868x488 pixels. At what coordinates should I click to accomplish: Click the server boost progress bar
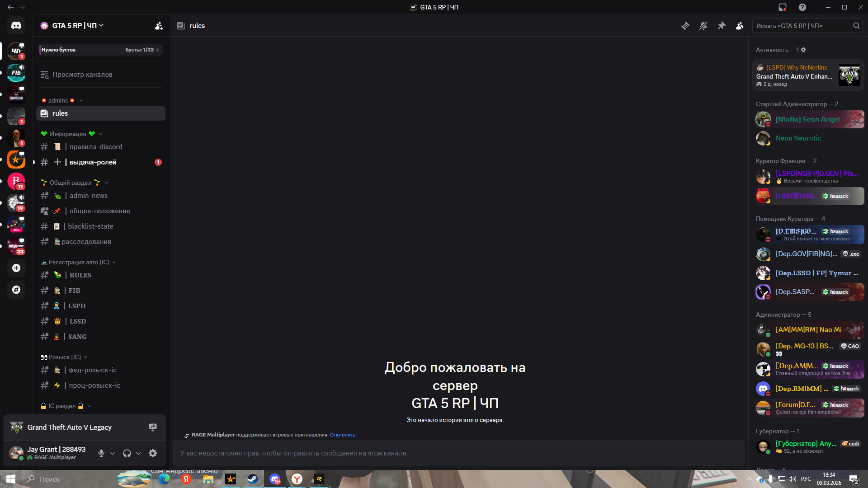[100, 50]
